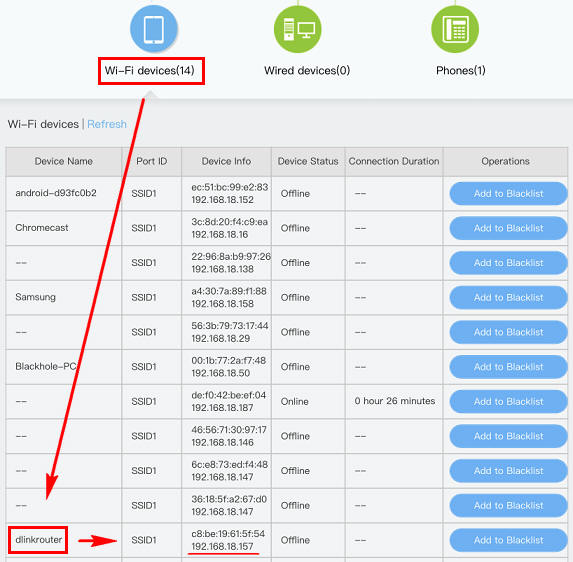Switch to the Wired devices(0) tab
573x562 pixels.
coord(307,71)
